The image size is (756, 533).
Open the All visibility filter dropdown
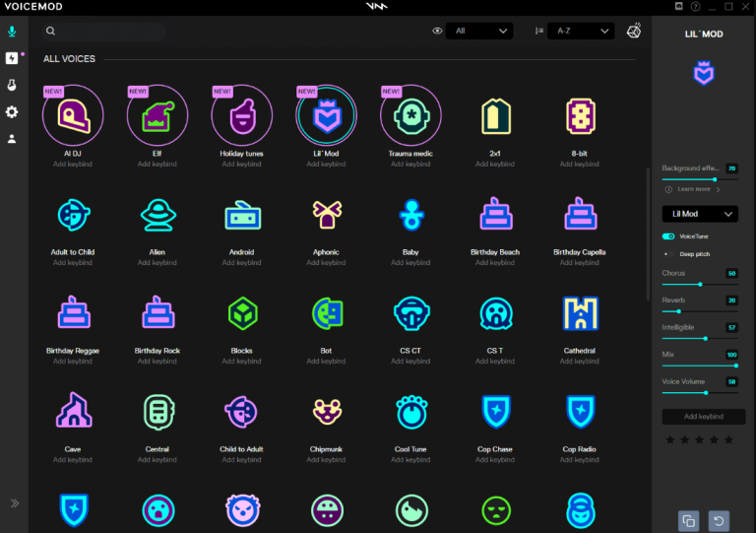(x=478, y=32)
